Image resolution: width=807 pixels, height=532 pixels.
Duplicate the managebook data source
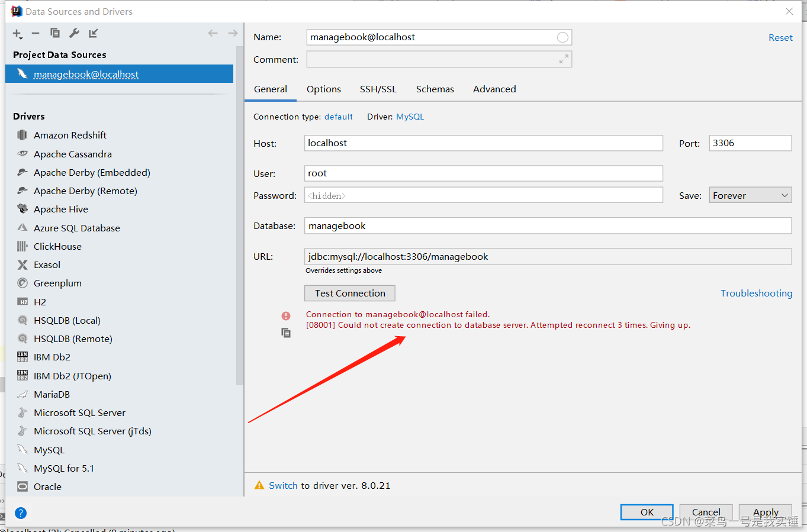(54, 33)
